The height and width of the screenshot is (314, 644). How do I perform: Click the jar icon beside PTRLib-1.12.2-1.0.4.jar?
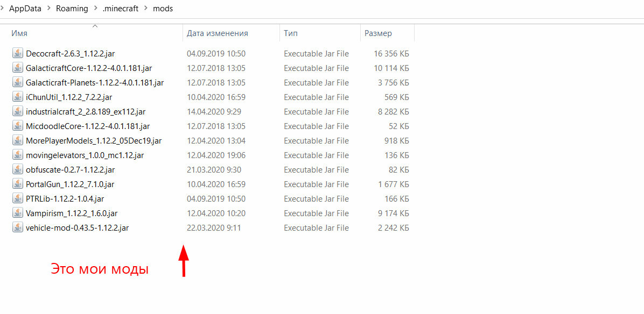pyautogui.click(x=17, y=199)
